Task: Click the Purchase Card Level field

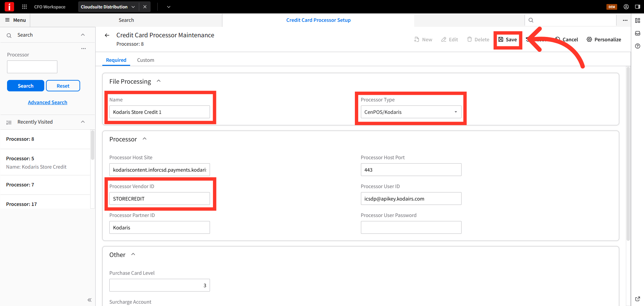Action: coord(160,285)
